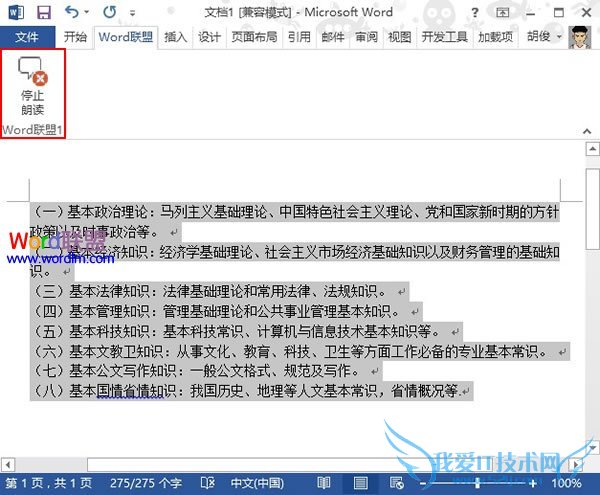Click the zoom slider handle

pos(478,483)
